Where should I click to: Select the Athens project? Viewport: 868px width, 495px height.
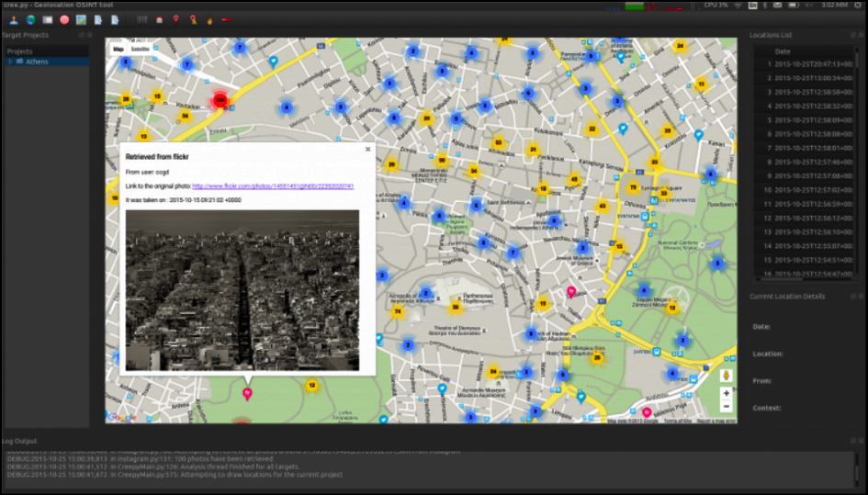pos(37,62)
